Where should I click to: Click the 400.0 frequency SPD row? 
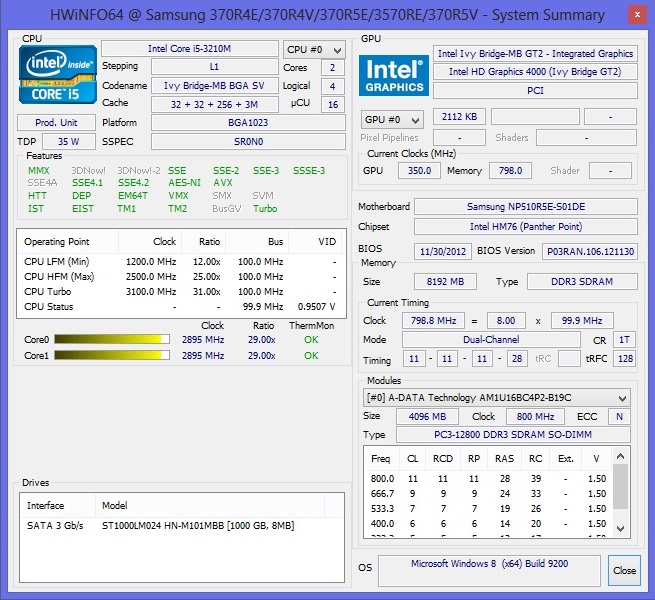[488, 524]
